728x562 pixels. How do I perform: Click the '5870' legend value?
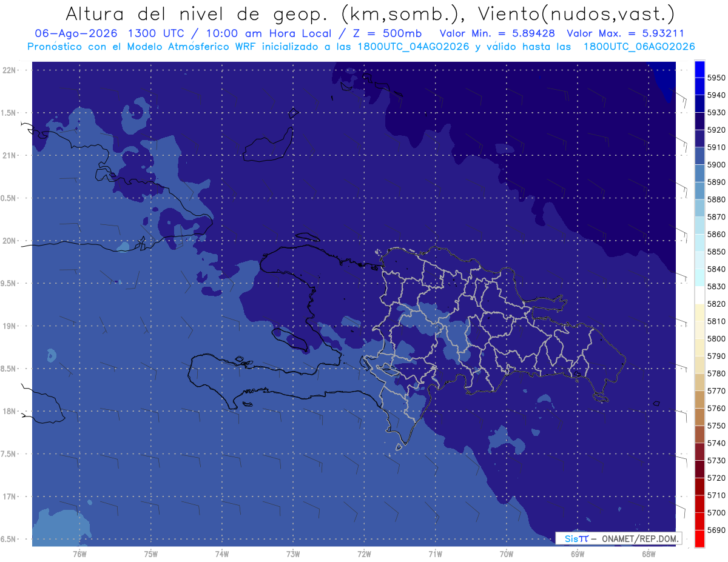(716, 217)
